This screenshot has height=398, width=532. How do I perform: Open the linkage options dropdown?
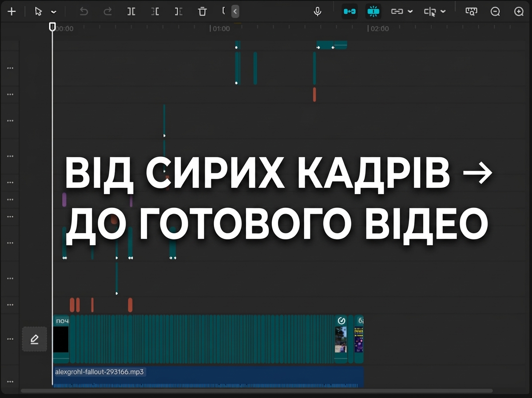pyautogui.click(x=410, y=12)
